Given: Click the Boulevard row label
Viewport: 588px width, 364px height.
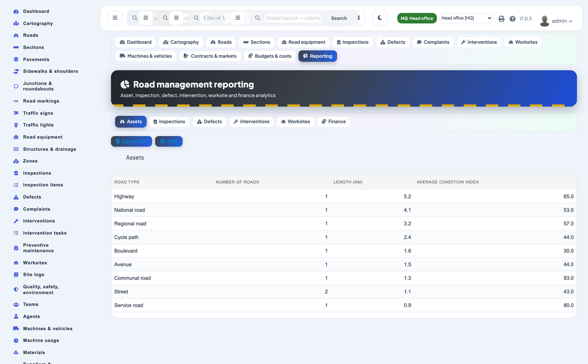Looking at the screenshot, I should point(126,251).
